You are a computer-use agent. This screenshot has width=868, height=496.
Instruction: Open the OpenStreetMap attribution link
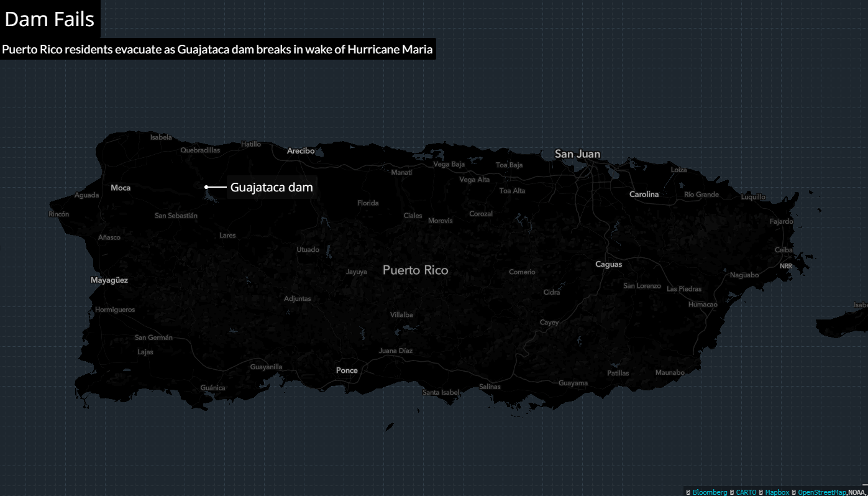823,492
